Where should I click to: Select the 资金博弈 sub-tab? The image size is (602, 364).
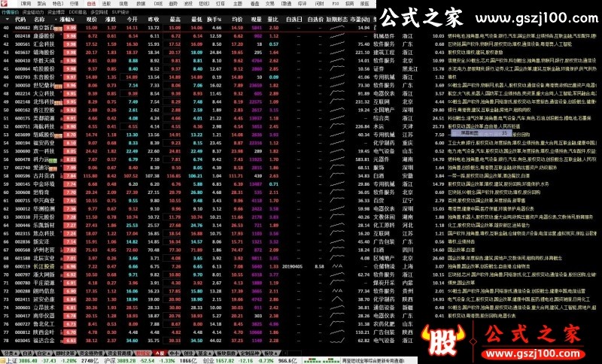click(56, 12)
